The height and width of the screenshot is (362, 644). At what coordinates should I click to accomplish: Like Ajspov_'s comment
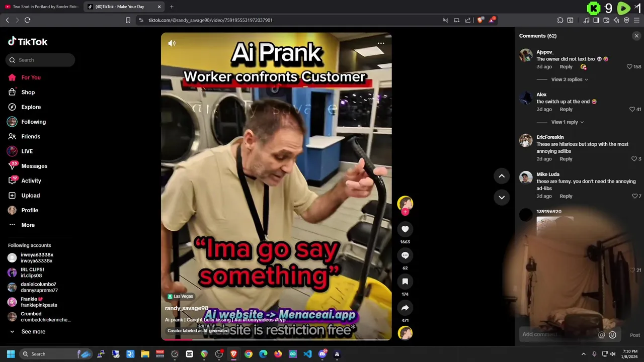click(x=629, y=67)
